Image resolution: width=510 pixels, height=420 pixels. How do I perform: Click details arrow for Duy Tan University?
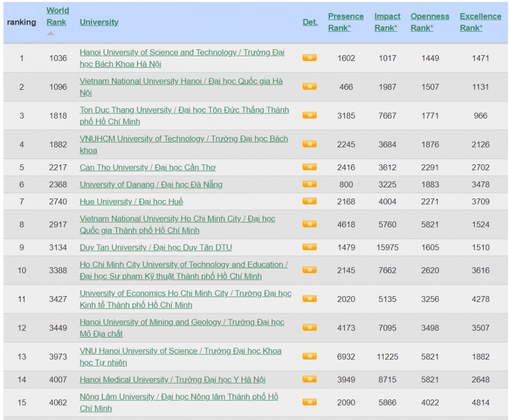pos(309,247)
